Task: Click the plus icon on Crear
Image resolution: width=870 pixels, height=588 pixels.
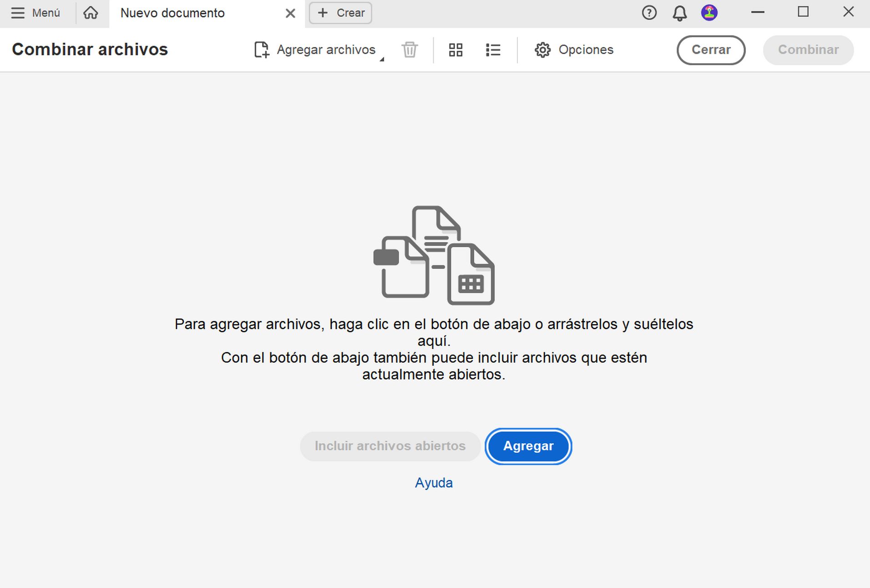Action: click(x=323, y=13)
